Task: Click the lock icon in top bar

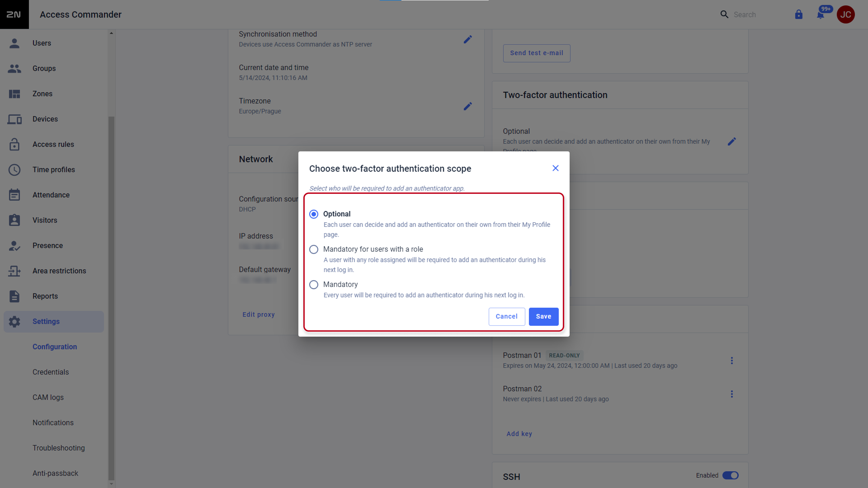Action: [799, 14]
